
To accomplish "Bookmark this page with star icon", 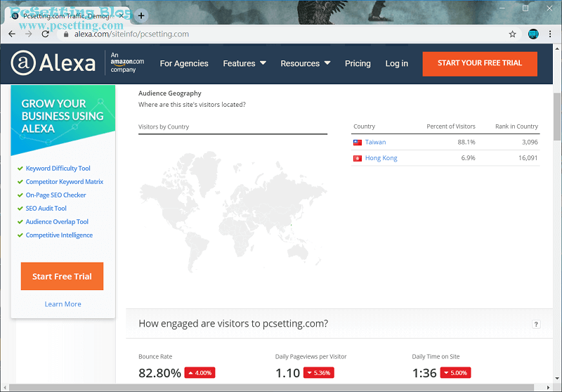I will click(513, 34).
